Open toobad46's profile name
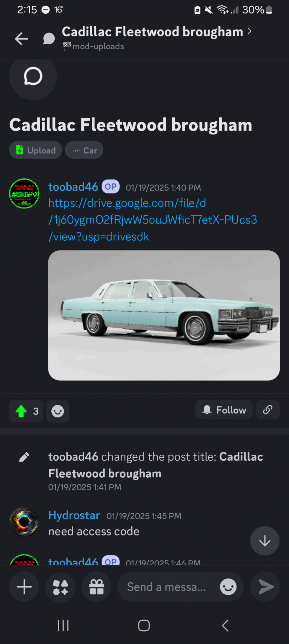 point(73,187)
